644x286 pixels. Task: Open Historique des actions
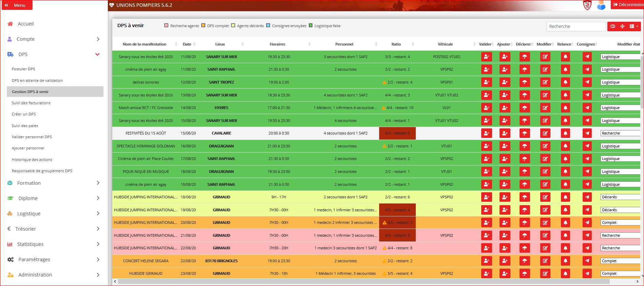click(32, 160)
